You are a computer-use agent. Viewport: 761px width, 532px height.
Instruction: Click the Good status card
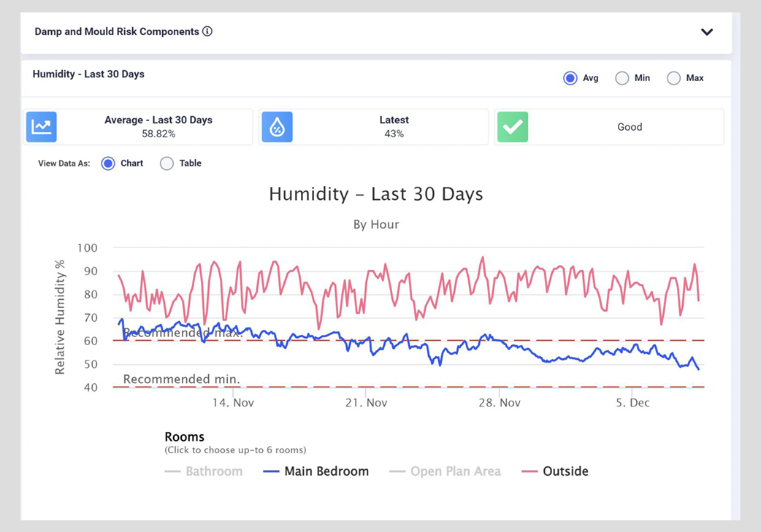pyautogui.click(x=629, y=127)
